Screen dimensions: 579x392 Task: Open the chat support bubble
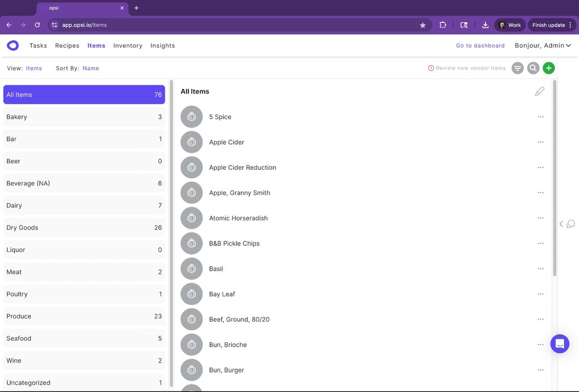[x=559, y=344]
